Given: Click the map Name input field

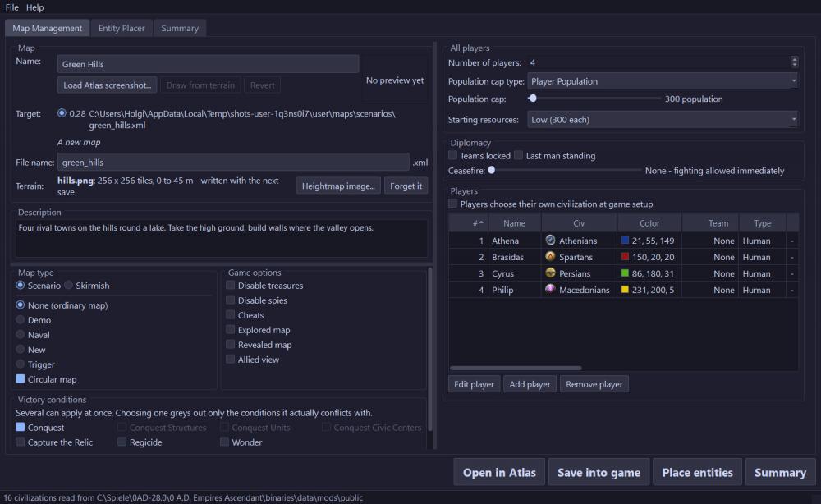Looking at the screenshot, I should pos(208,64).
